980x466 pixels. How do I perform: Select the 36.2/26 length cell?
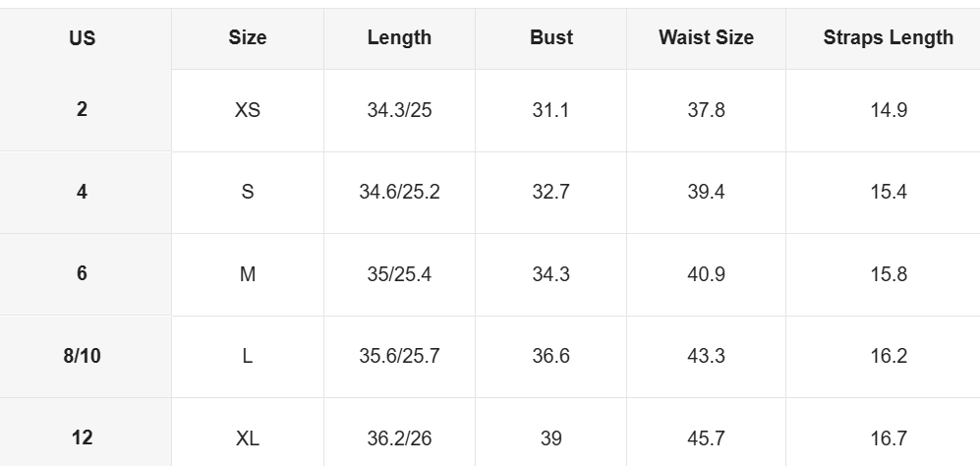tap(399, 438)
